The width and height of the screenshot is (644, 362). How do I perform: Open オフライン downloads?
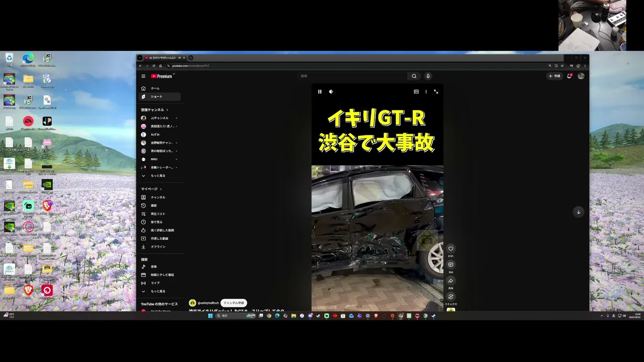159,247
